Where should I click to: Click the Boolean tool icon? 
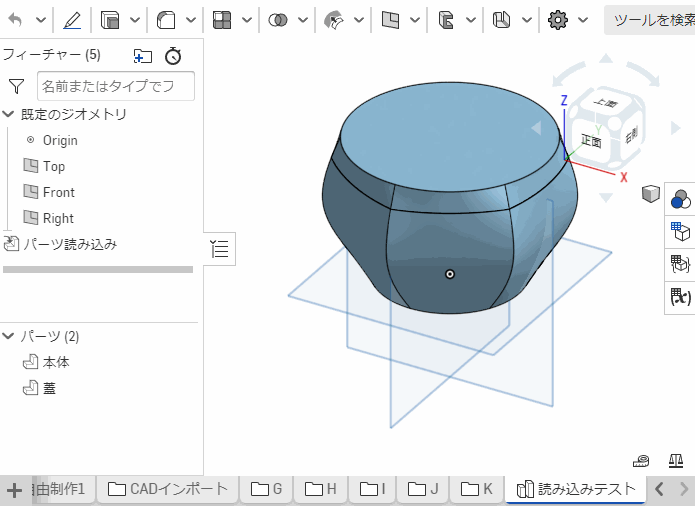click(x=279, y=19)
